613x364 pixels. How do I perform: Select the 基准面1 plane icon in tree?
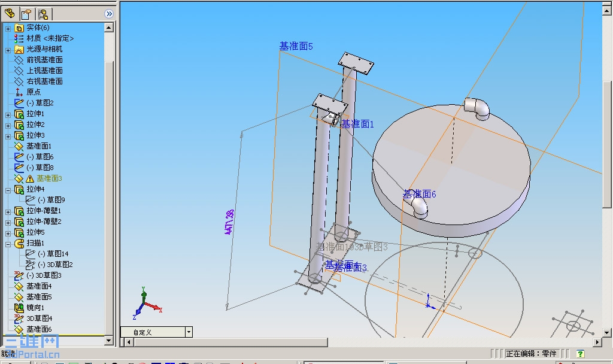coord(19,146)
